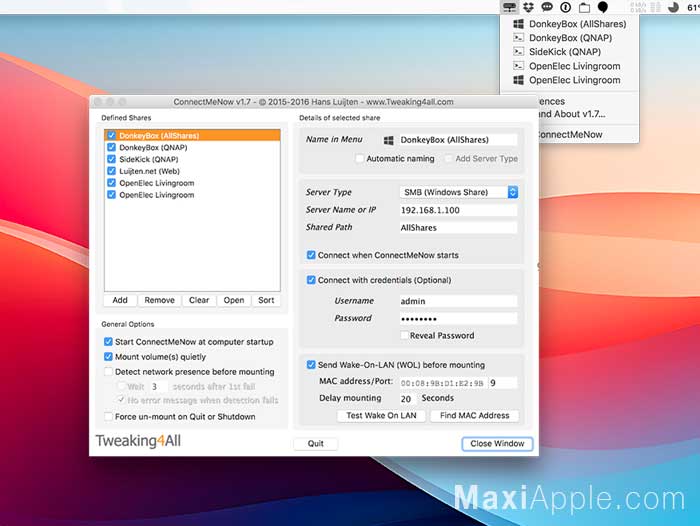This screenshot has width=700, height=526.
Task: Toggle Connect with credentials (Optional)
Action: click(x=311, y=280)
